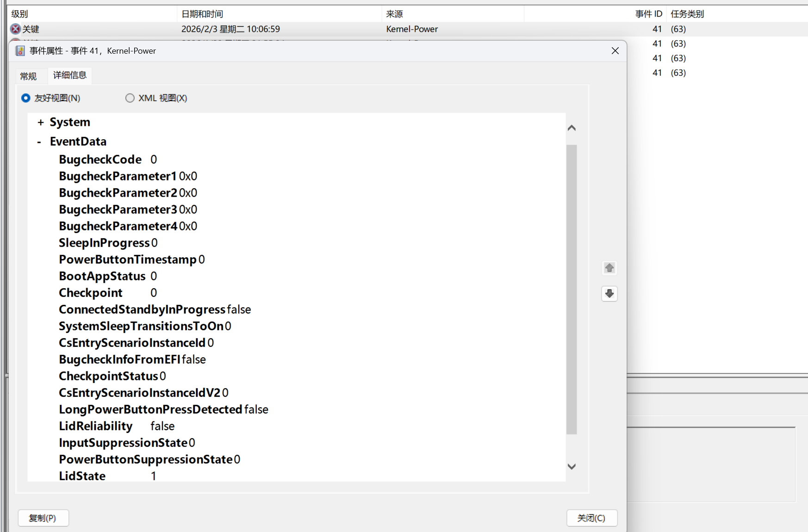
Task: Click the 关闭(C) button
Action: [592, 518]
